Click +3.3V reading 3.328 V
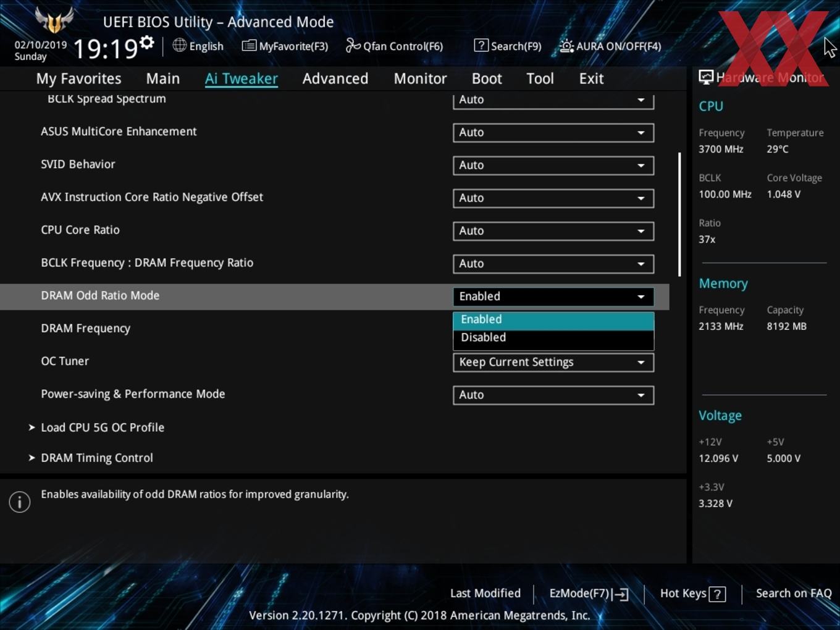 715,503
